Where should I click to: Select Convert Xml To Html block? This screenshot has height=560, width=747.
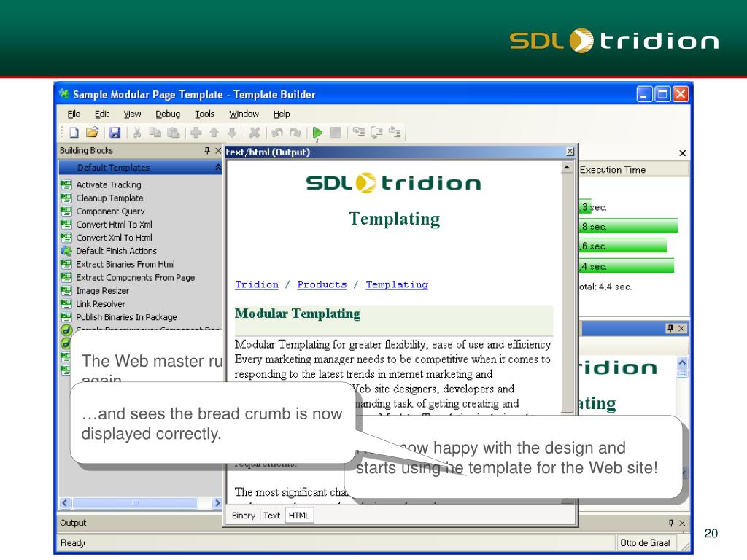click(x=114, y=238)
